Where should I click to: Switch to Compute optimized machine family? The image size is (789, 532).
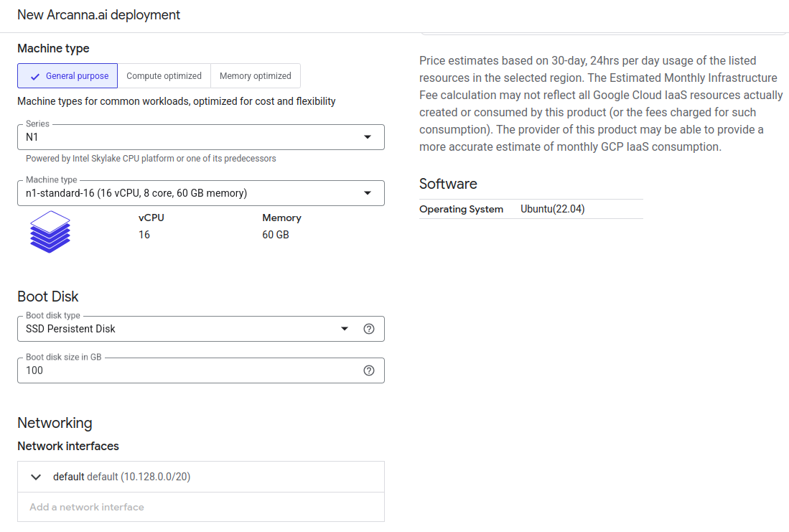164,76
